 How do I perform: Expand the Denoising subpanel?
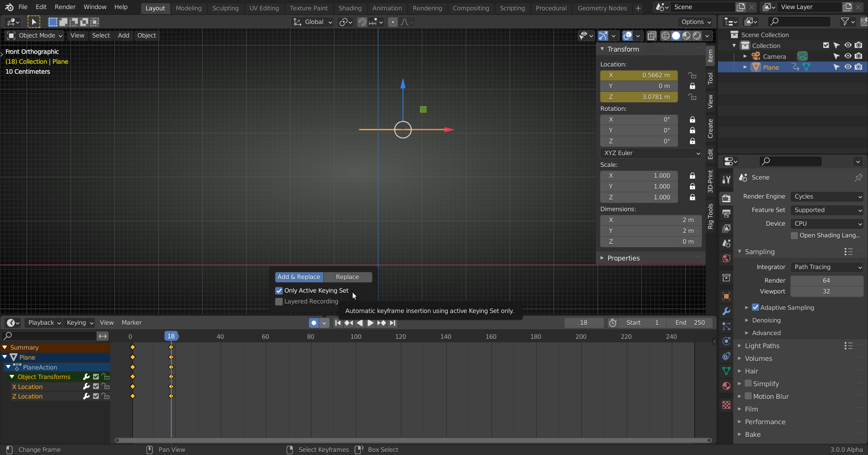pyautogui.click(x=766, y=320)
